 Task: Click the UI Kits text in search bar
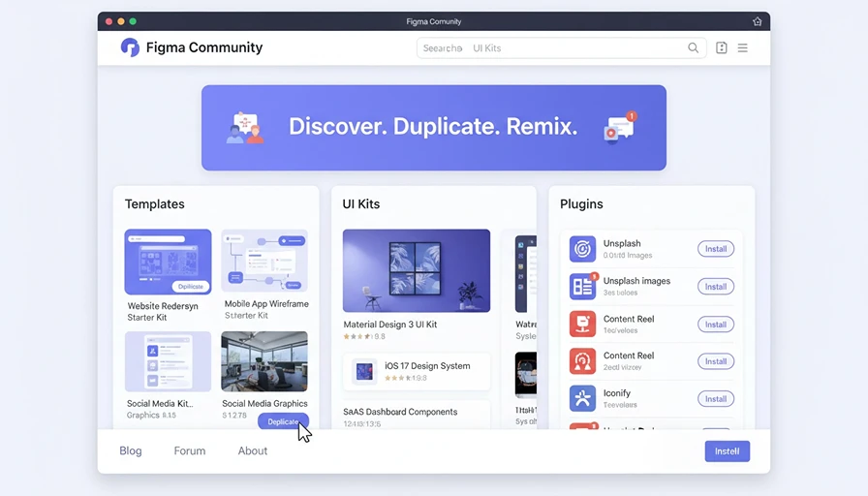click(x=486, y=48)
